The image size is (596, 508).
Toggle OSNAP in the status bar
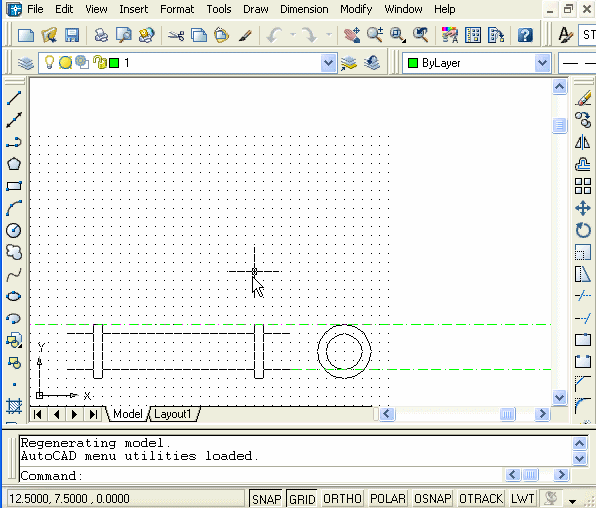(433, 499)
